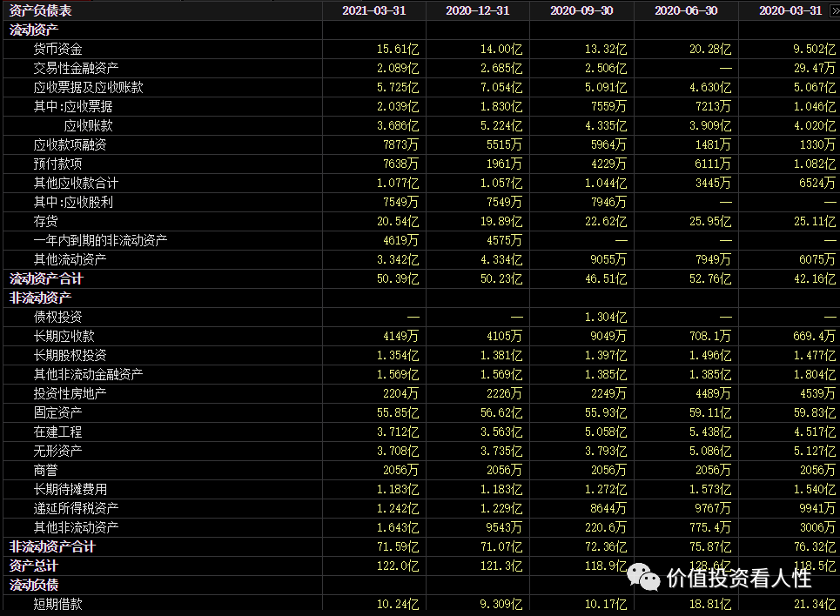The height and width of the screenshot is (616, 840).
Task: Select the 其他非流动资产 row label
Action: point(76,528)
